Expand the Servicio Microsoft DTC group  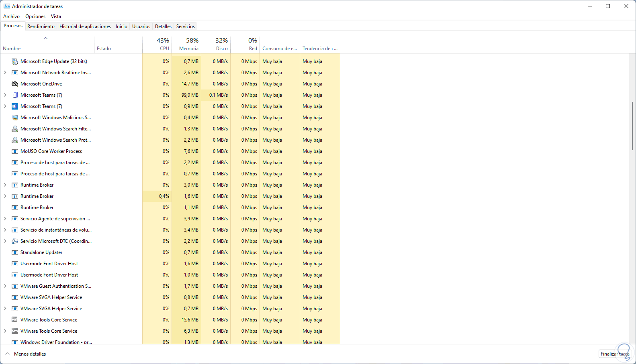[5, 241]
